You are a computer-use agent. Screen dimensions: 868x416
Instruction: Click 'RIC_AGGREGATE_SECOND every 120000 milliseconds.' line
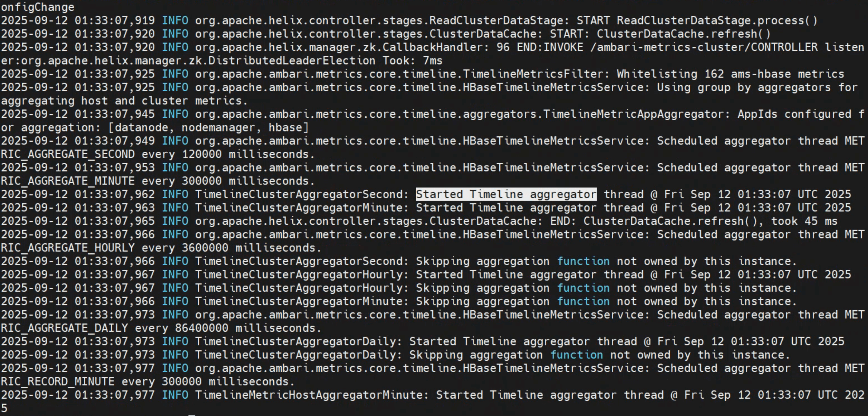(158, 154)
